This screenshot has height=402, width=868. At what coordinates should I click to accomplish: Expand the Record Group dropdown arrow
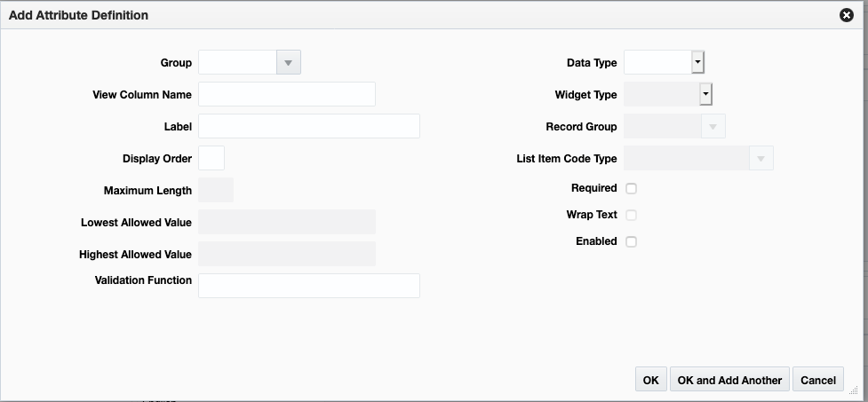coord(713,127)
